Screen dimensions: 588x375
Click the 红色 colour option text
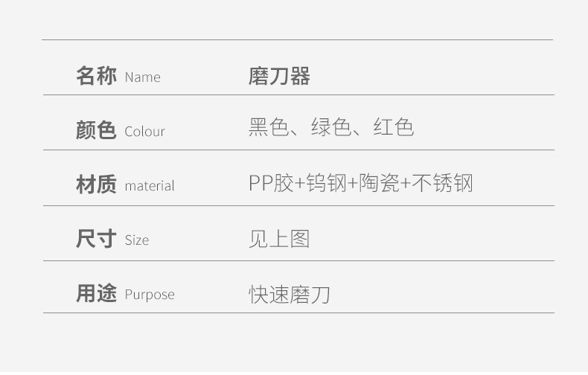(393, 128)
